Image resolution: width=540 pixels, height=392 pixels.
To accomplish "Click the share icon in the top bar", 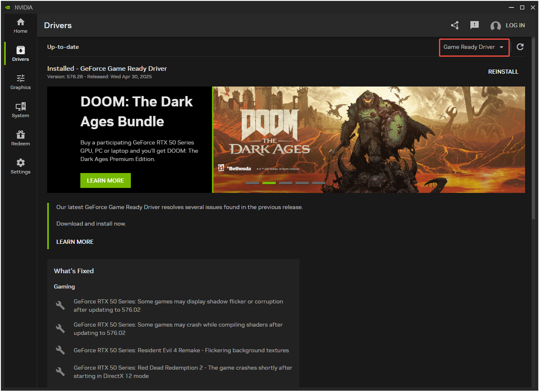I will pyautogui.click(x=455, y=25).
